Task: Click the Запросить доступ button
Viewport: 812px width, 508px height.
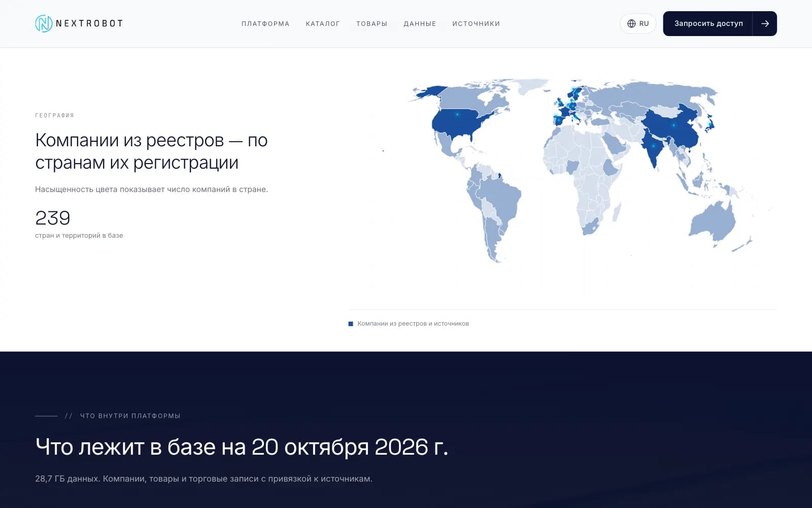Action: [708, 23]
